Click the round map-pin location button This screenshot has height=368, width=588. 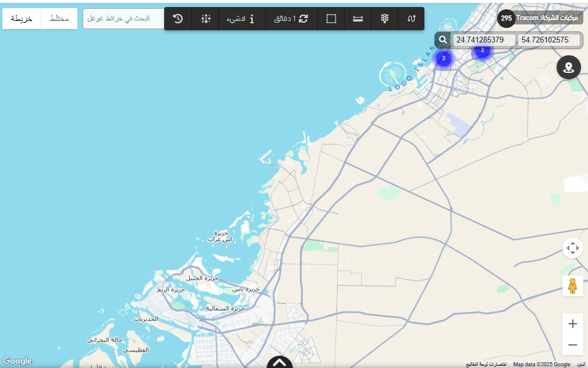click(x=569, y=68)
